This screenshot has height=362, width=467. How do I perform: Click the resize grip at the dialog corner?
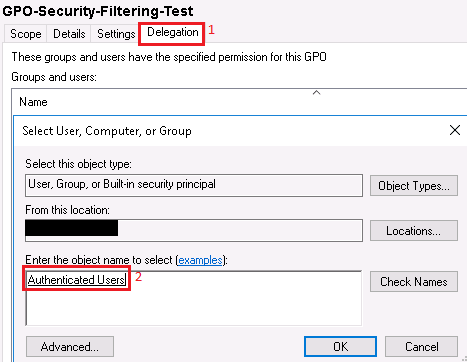463,359
